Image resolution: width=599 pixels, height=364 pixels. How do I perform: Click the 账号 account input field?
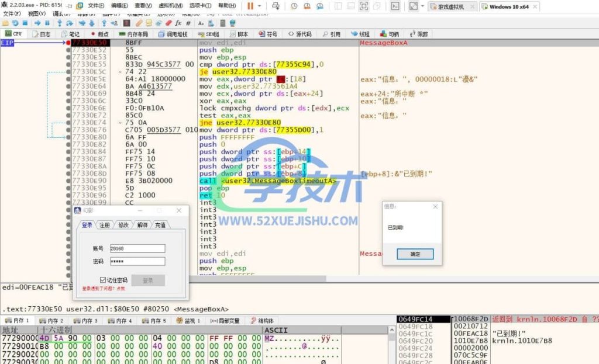coord(137,248)
